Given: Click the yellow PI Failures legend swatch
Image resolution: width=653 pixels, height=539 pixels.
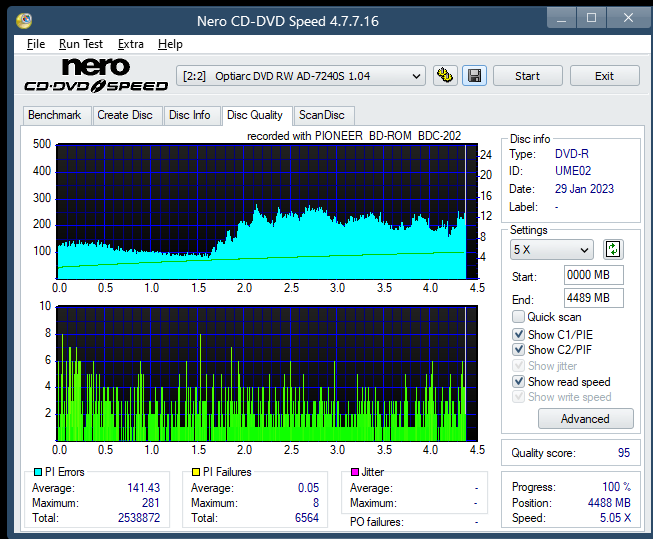Looking at the screenshot, I should 196,472.
